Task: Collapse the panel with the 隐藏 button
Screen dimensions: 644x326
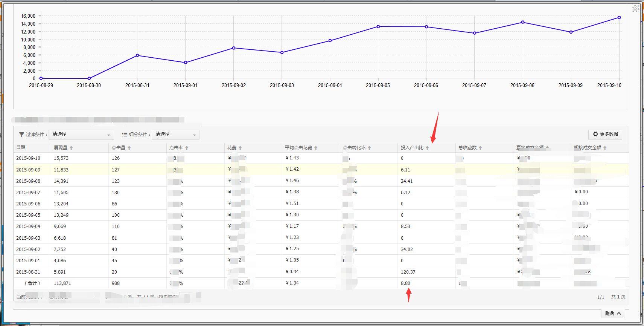Action: pyautogui.click(x=613, y=313)
